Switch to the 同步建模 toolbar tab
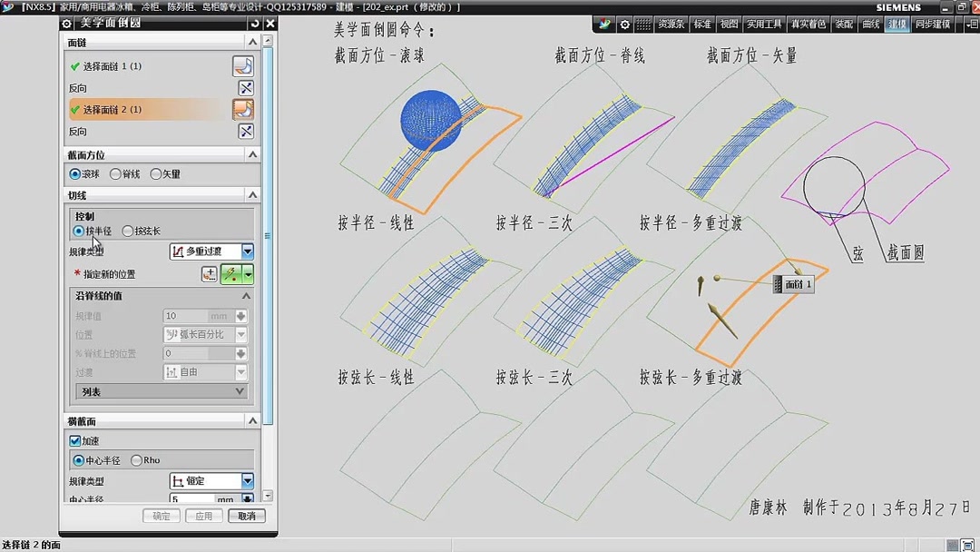This screenshot has height=552, width=980. (933, 24)
